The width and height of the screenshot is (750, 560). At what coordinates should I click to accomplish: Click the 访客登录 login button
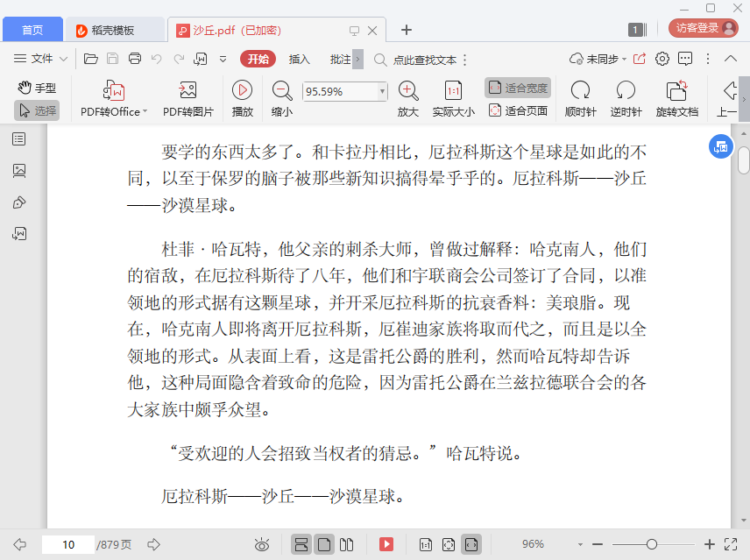coord(703,28)
